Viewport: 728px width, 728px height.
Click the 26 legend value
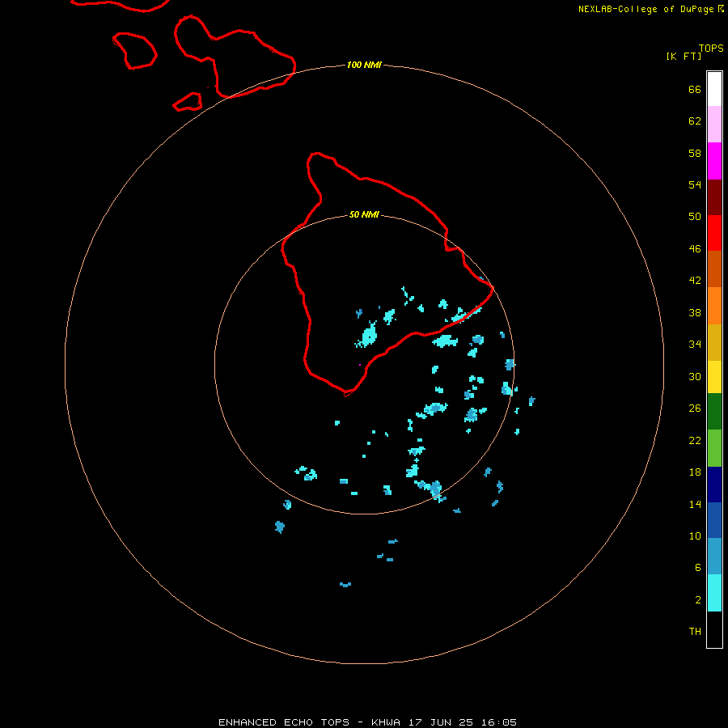click(695, 408)
